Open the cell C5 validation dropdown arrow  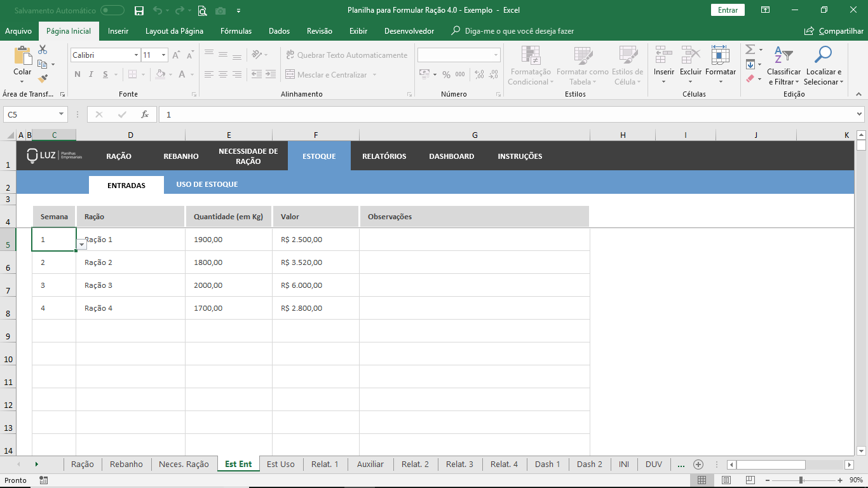click(81, 245)
